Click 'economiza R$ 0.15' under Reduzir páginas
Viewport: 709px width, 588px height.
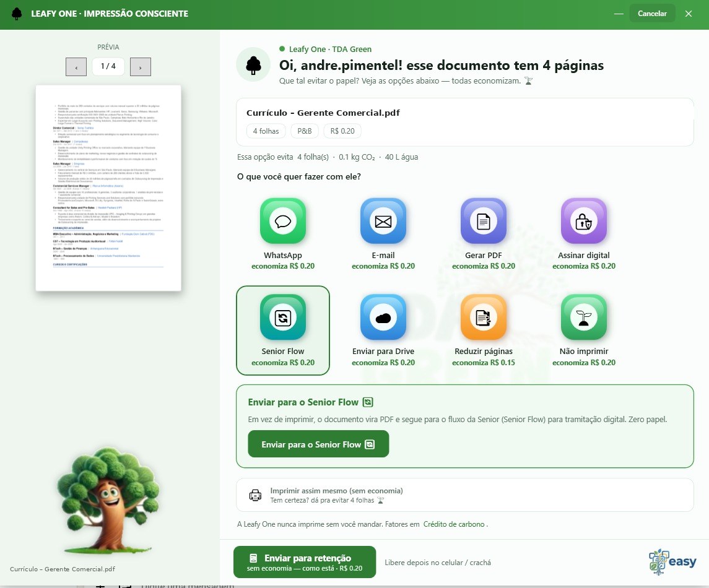tap(484, 363)
